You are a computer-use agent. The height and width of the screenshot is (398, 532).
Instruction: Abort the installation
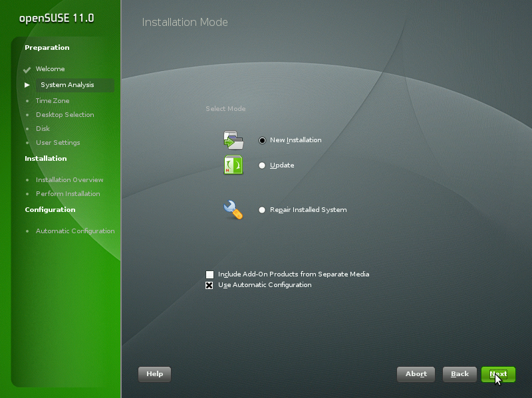[x=416, y=374]
